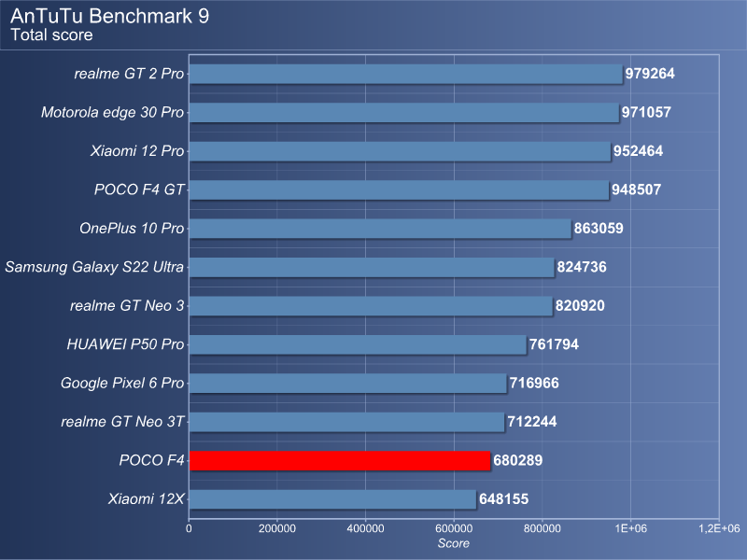Click the score value "952464"
This screenshot has width=747, height=560.
(638, 151)
